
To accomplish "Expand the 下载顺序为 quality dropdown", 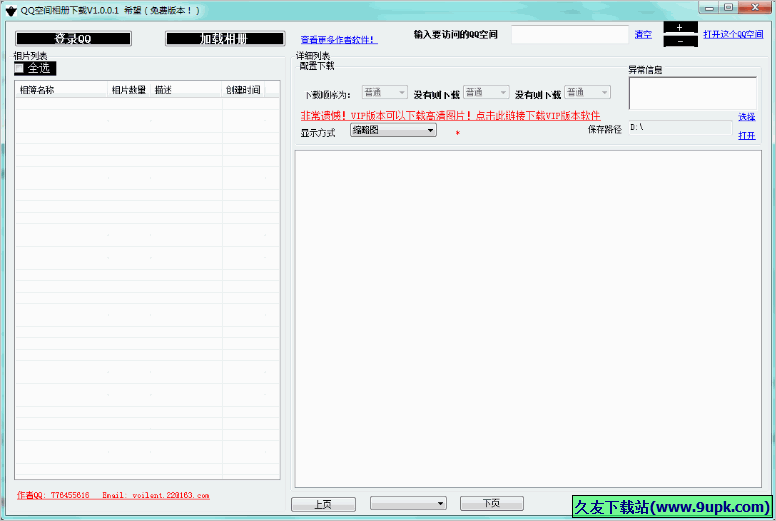I will pyautogui.click(x=385, y=92).
